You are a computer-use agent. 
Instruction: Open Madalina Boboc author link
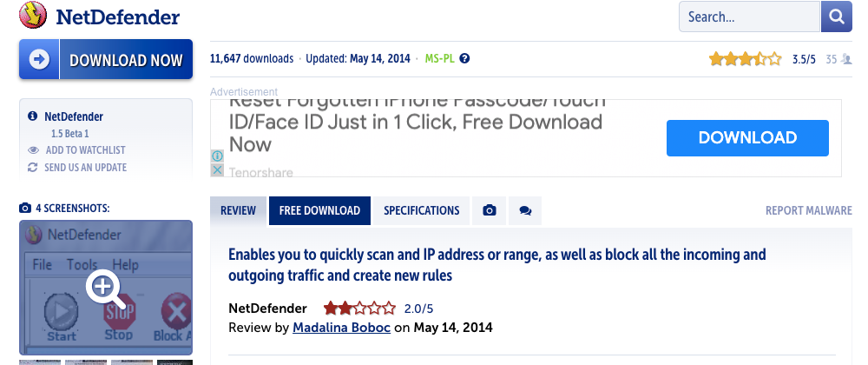click(x=341, y=328)
